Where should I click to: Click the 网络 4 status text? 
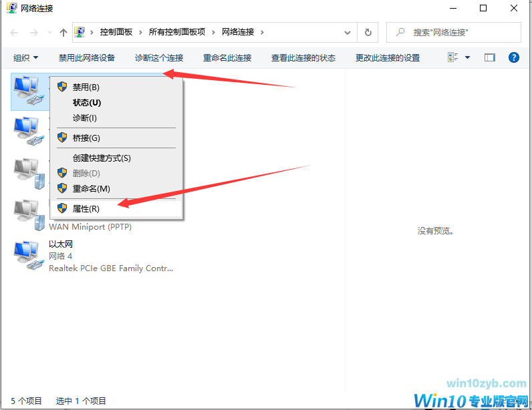60,256
